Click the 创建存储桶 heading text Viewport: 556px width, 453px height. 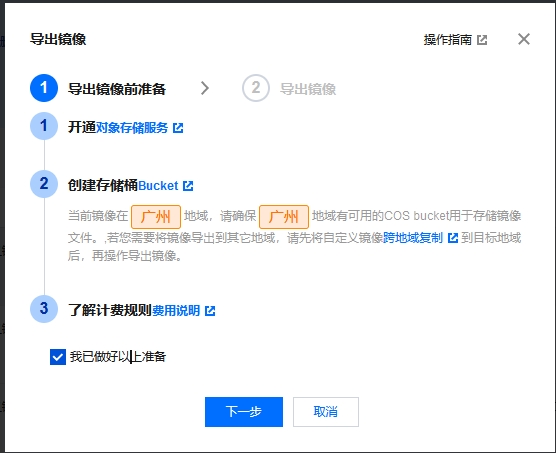(x=103, y=185)
